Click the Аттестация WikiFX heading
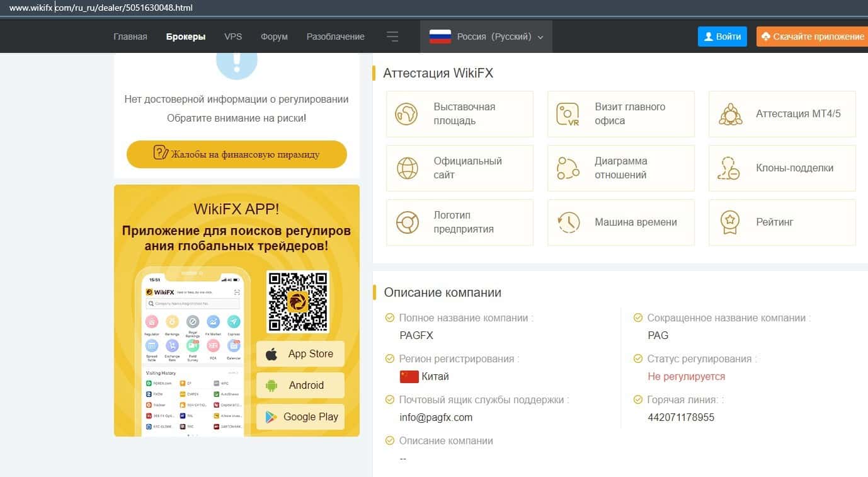The image size is (868, 477). click(438, 74)
